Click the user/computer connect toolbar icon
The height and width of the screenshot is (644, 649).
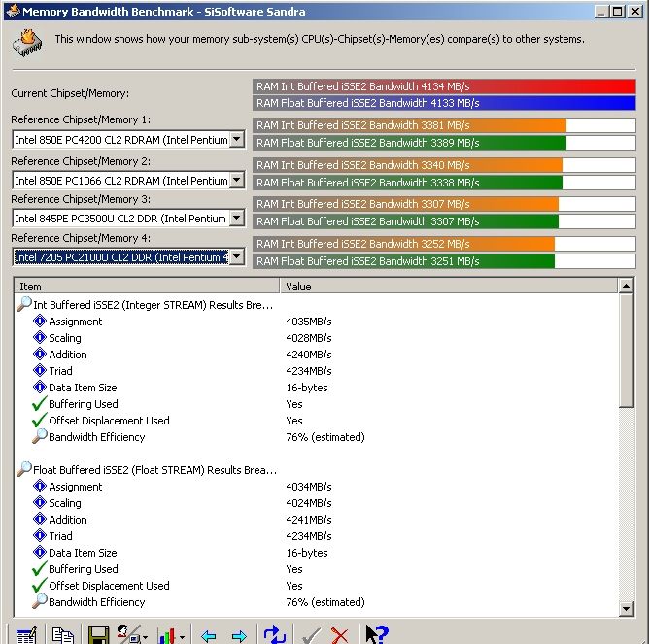[128, 634]
